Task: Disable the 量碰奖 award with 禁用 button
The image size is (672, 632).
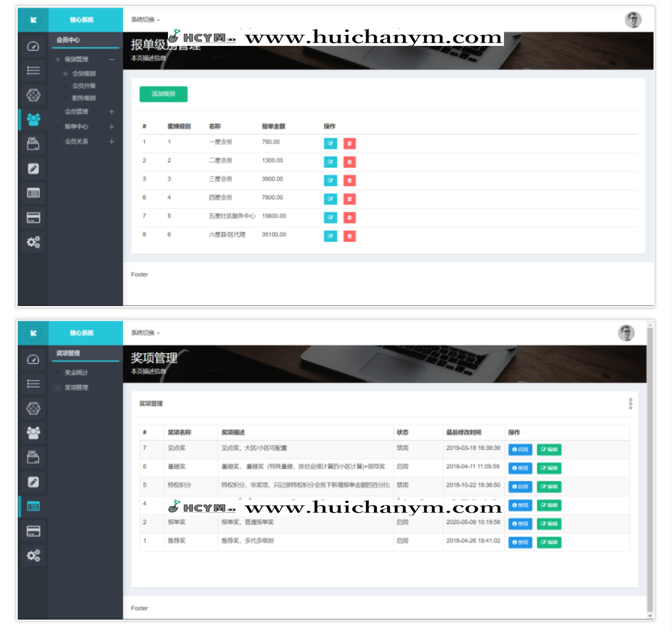Action: (x=520, y=468)
